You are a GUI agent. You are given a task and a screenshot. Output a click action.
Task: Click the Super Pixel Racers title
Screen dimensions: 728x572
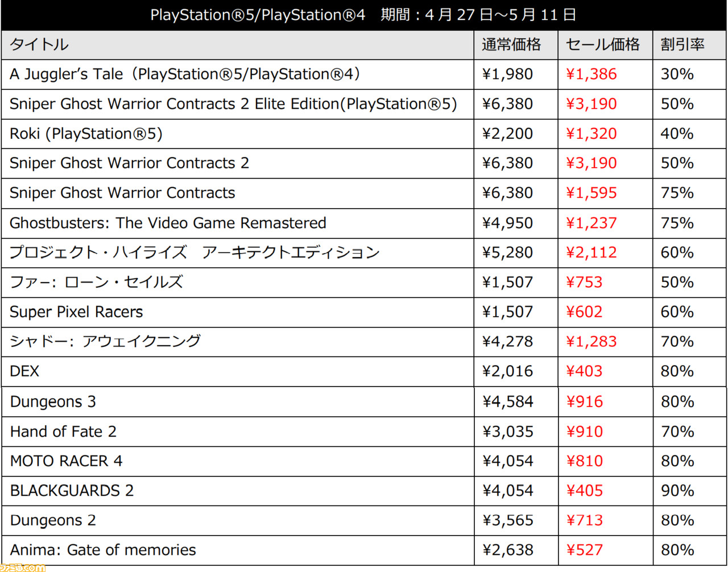[76, 312]
